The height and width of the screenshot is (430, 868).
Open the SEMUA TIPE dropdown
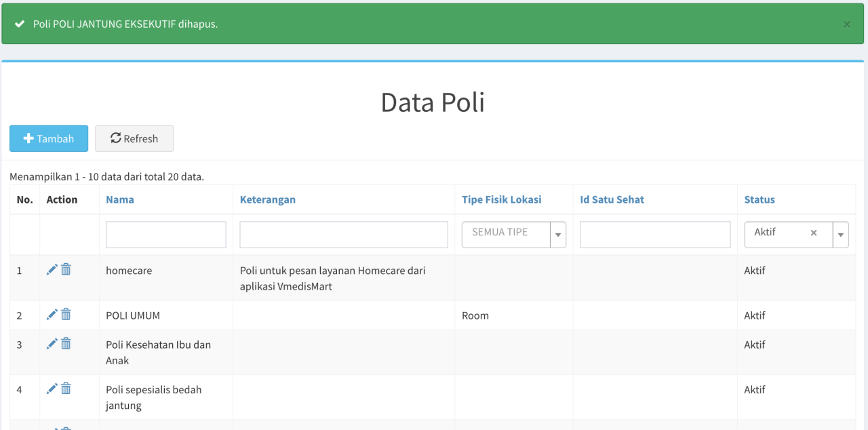514,235
